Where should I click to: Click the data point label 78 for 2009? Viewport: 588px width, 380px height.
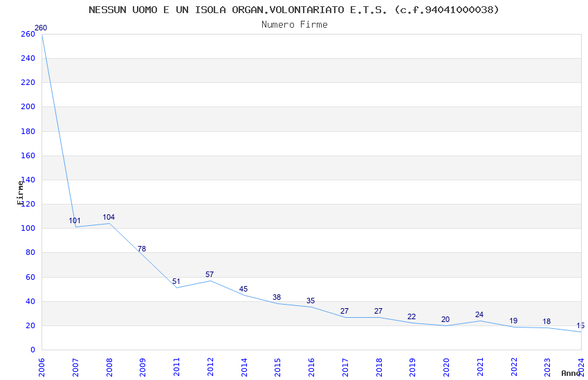[x=142, y=249]
